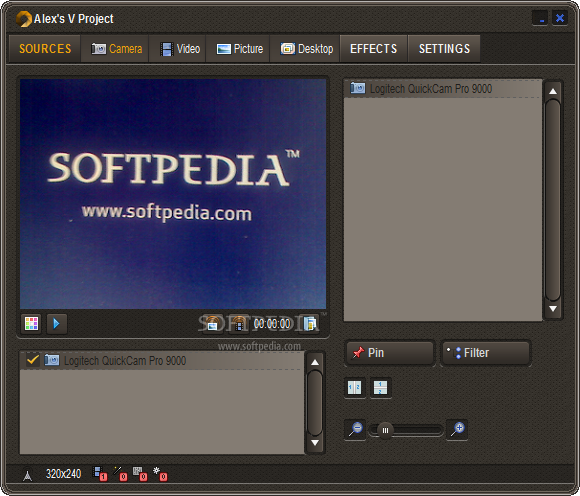The height and width of the screenshot is (496, 580).
Task: Switch to the Picture source tab
Action: (x=239, y=49)
